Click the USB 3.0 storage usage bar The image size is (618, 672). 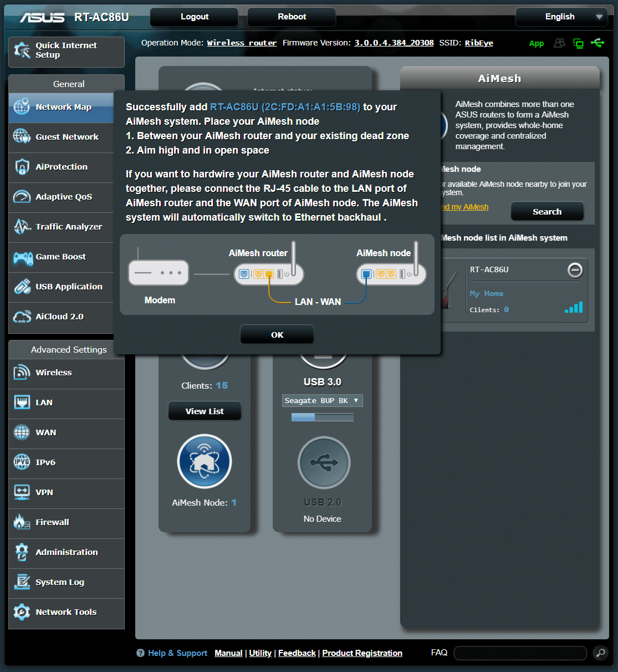click(x=323, y=418)
